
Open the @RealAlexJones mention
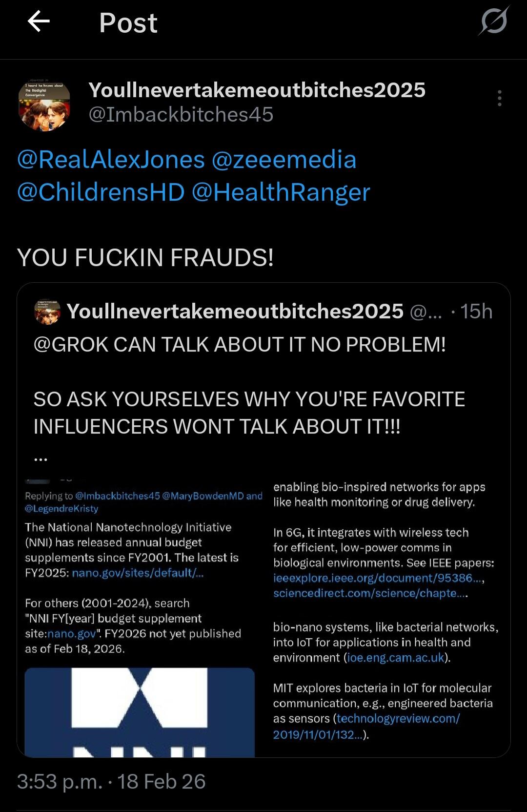pyautogui.click(x=111, y=160)
